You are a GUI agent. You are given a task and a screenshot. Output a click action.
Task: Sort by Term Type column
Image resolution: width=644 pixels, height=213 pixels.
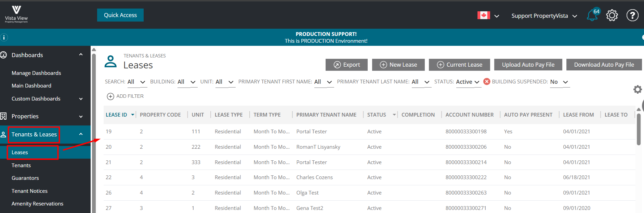click(x=267, y=115)
